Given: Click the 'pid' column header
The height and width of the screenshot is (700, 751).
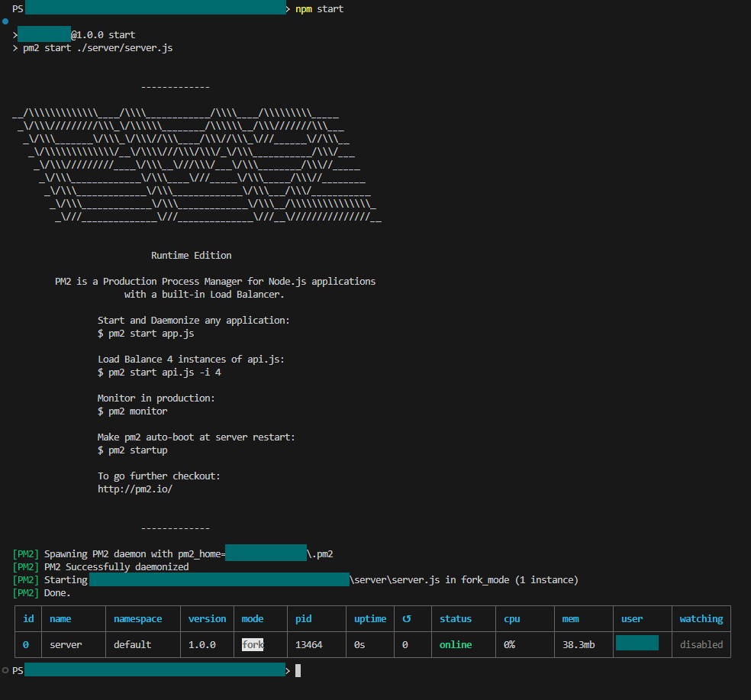Looking at the screenshot, I should [x=303, y=618].
